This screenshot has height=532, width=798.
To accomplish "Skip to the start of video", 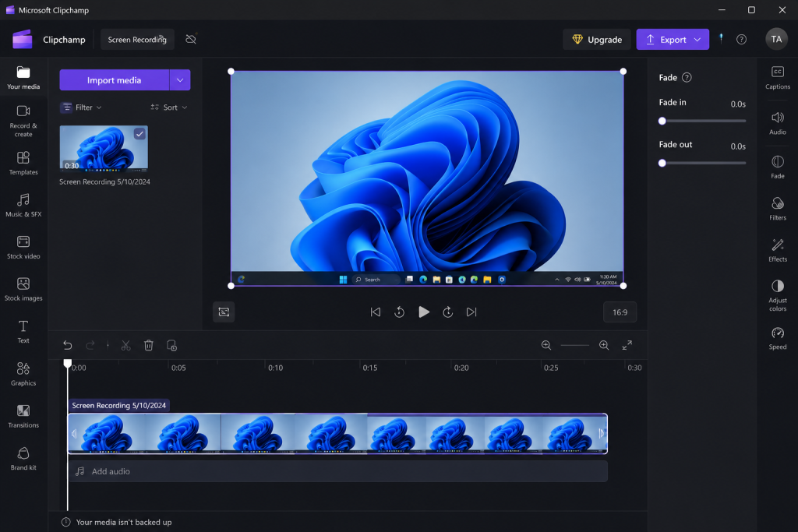I will point(375,312).
